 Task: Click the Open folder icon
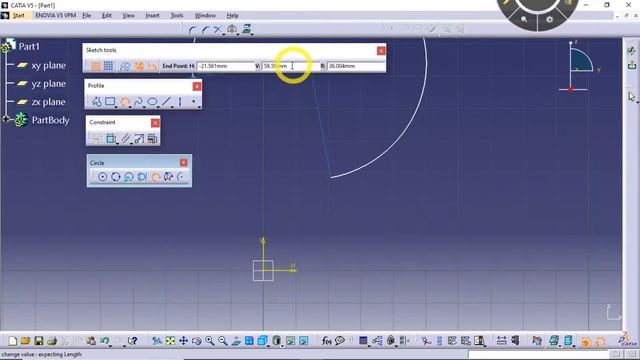point(25,341)
